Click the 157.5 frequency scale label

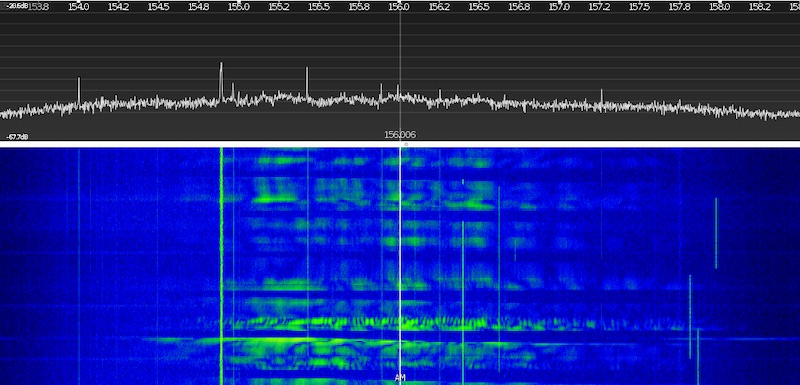639,7
